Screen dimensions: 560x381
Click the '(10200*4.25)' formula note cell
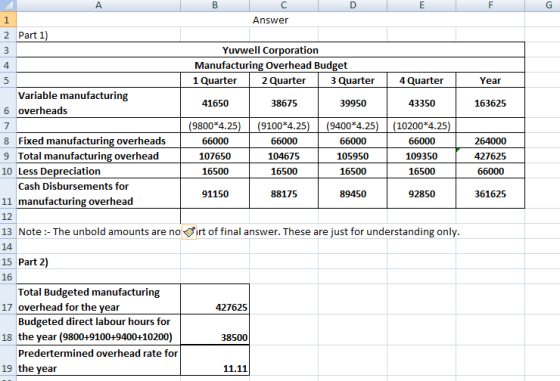pyautogui.click(x=421, y=126)
